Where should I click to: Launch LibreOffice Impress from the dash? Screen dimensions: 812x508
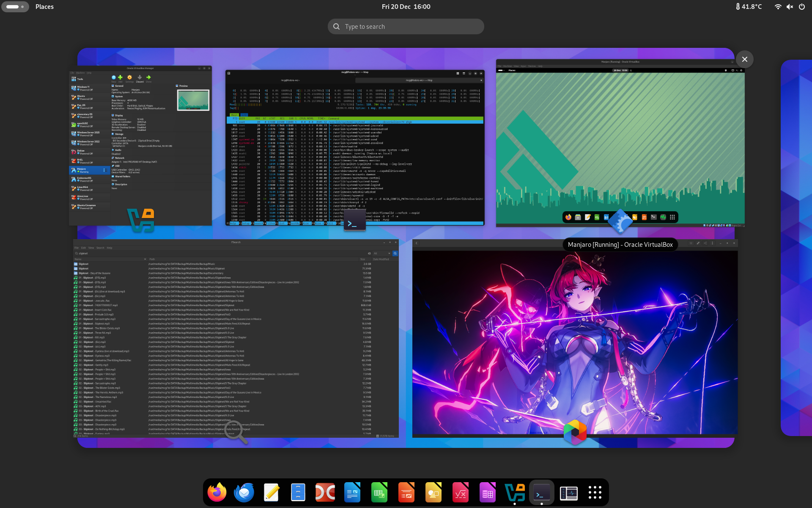[406, 492]
